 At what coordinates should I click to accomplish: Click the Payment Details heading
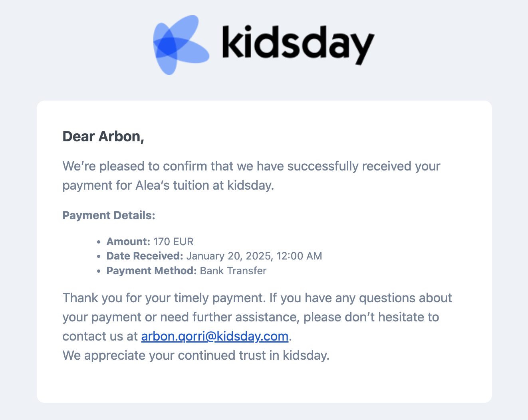(x=109, y=216)
